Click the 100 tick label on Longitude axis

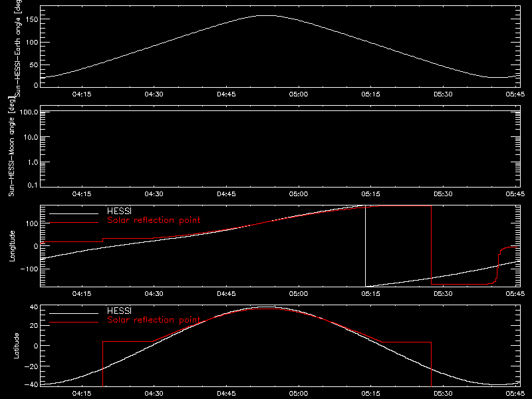click(31, 223)
